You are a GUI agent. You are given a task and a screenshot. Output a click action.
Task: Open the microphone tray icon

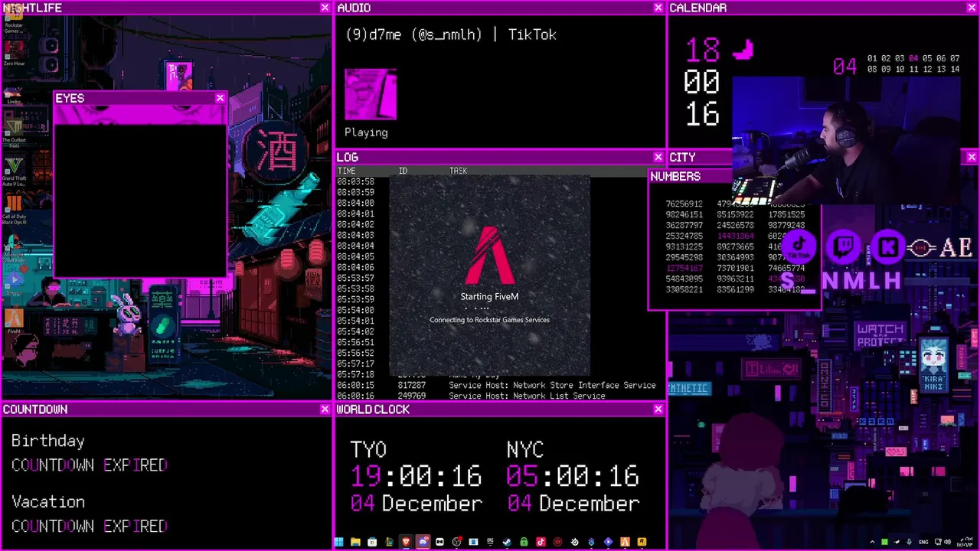pos(909,543)
